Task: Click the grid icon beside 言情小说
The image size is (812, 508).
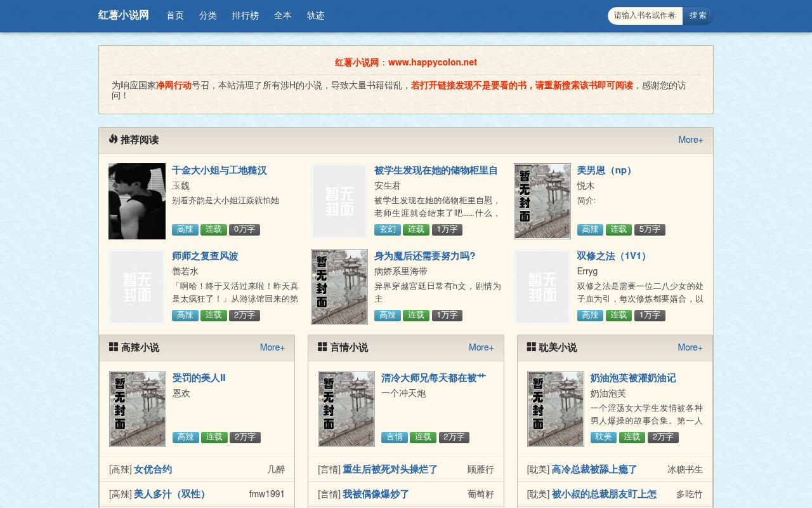Action: [x=322, y=347]
